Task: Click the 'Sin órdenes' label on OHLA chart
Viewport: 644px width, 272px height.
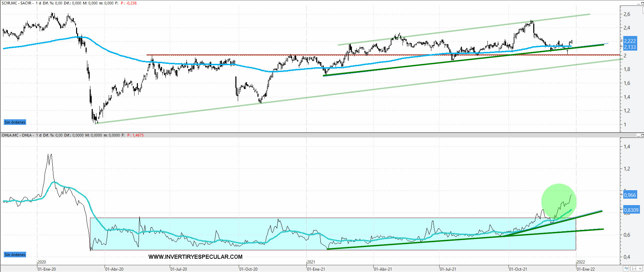Action: coord(15,255)
